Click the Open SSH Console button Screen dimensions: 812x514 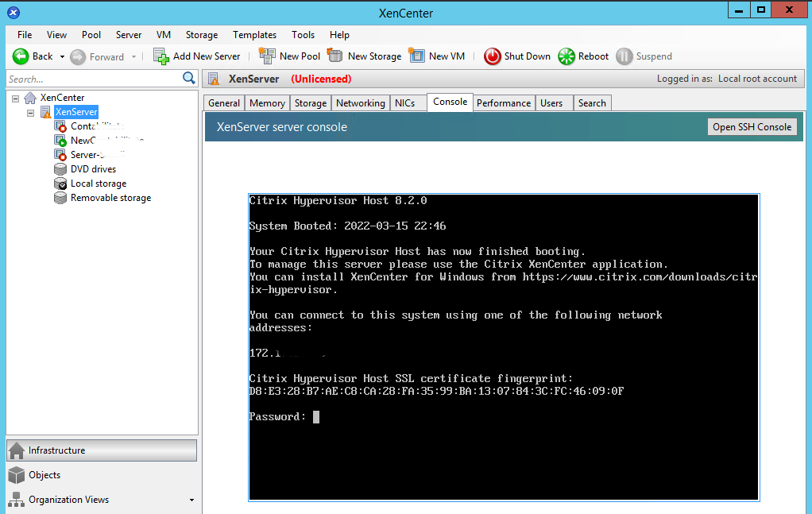tap(752, 126)
